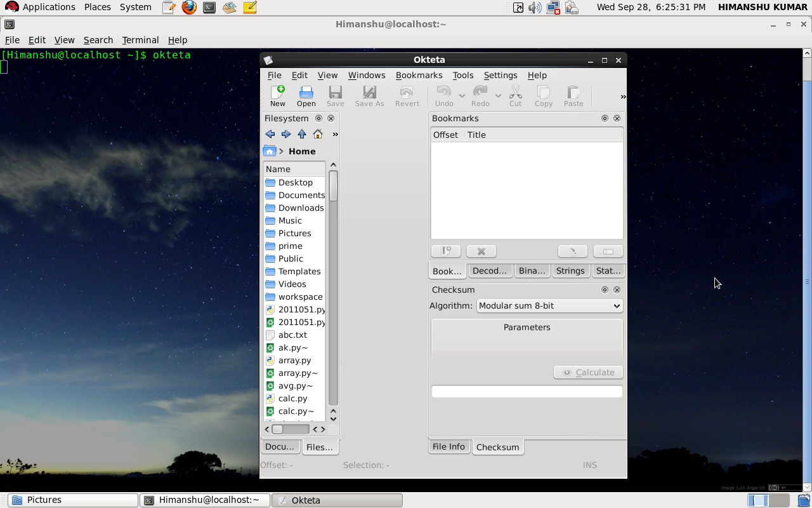Click the Offset column header in Bookmarks
The width and height of the screenshot is (812, 508).
click(445, 135)
